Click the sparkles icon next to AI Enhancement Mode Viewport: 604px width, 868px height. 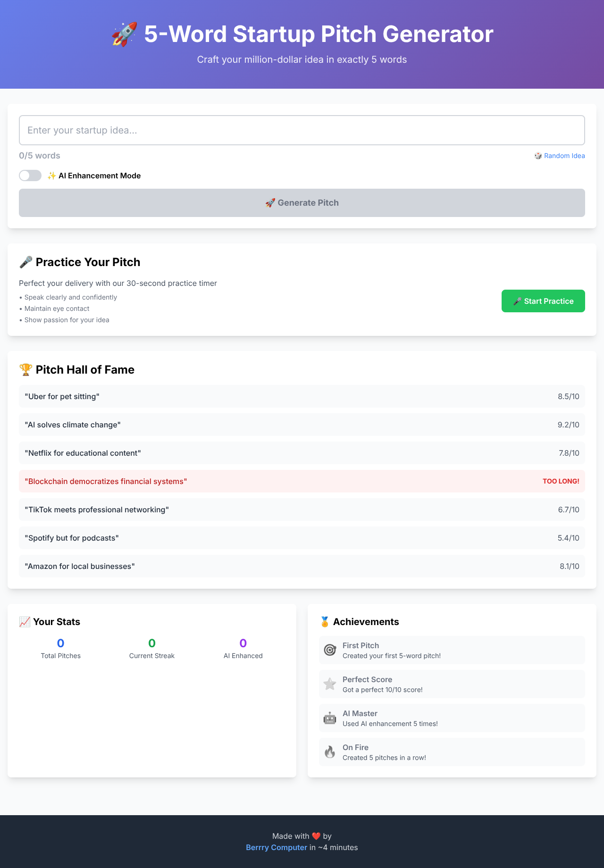coord(52,175)
